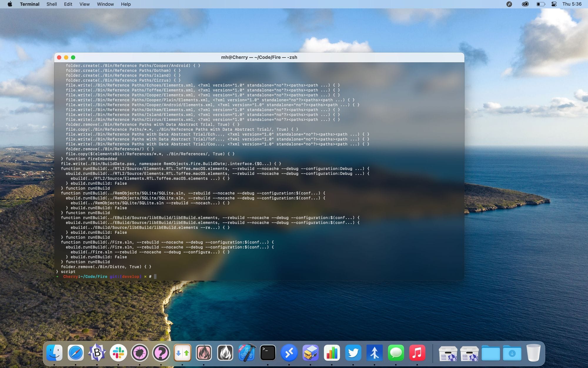Open Finder from the Dock
Screen dimensions: 588x368
click(x=54, y=353)
